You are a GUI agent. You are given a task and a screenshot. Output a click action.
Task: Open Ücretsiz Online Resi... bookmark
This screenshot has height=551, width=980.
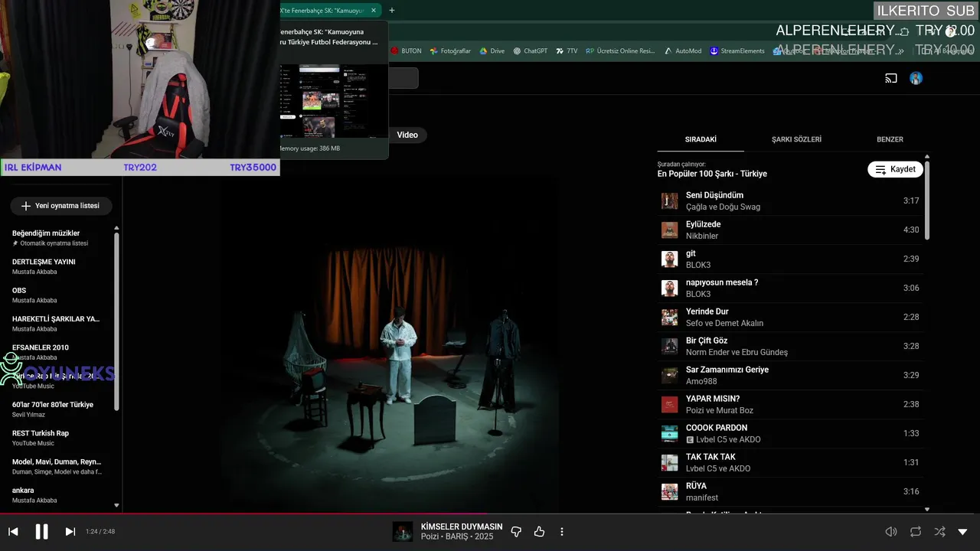click(621, 51)
